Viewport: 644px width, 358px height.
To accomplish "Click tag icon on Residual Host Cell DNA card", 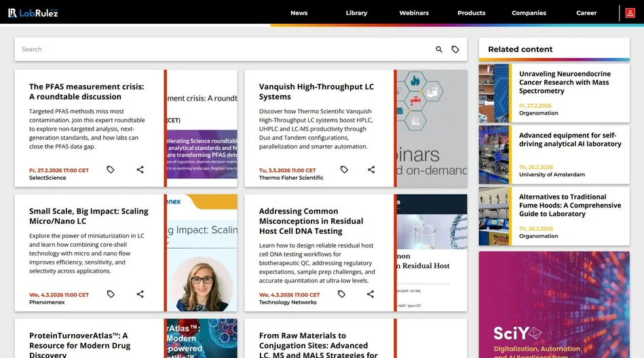I will 341,294.
